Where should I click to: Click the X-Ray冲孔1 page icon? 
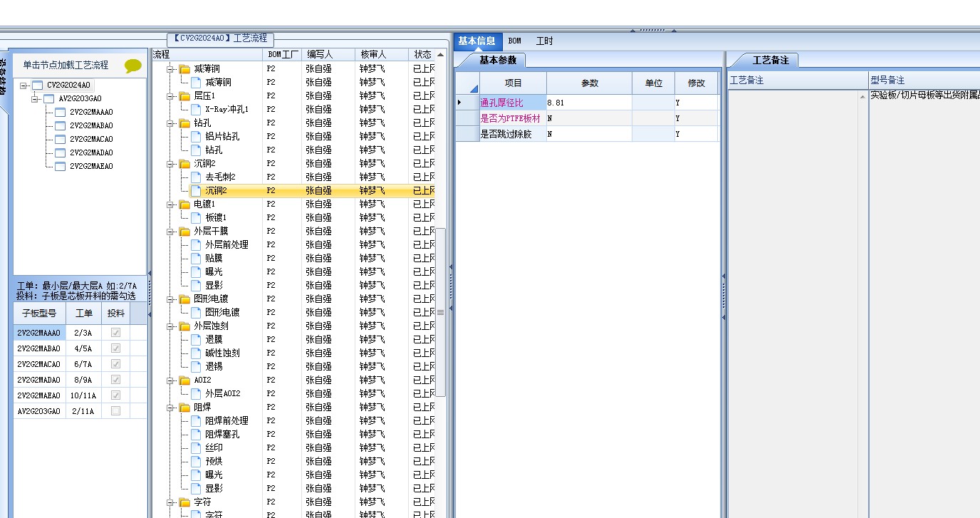coord(196,110)
